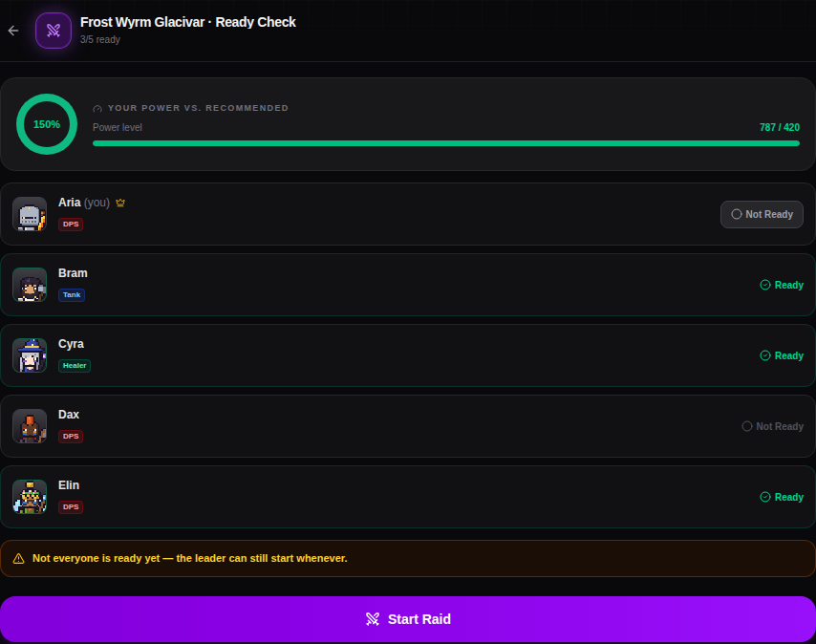The image size is (816, 644).
Task: Click Dax's Not Ready status
Action: pos(772,426)
